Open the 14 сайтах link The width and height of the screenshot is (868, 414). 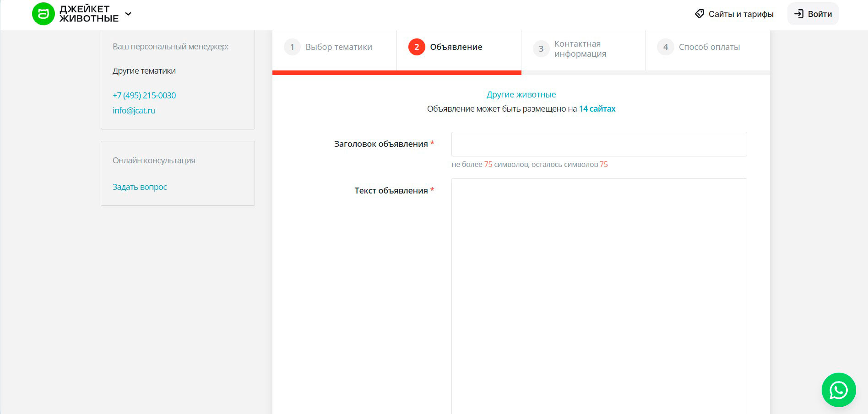click(x=597, y=109)
